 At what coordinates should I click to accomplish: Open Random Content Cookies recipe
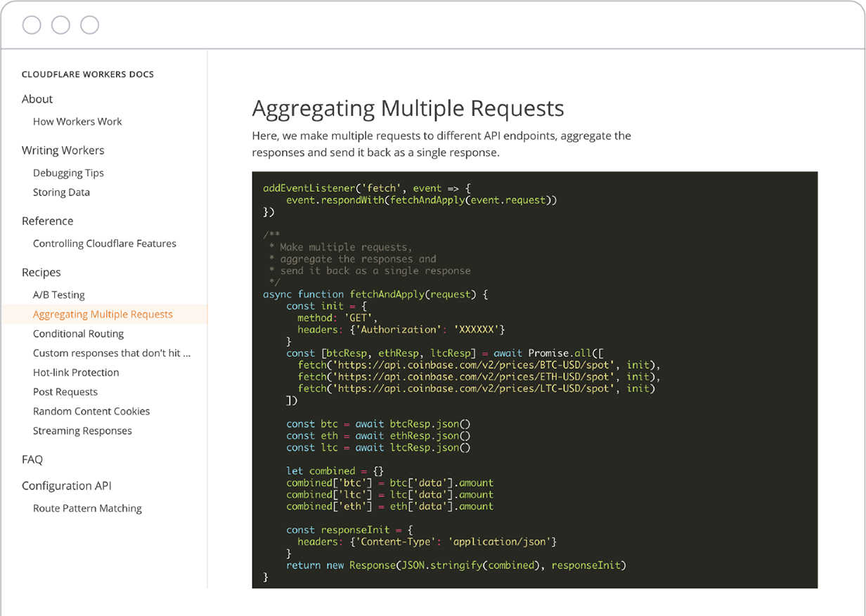(x=91, y=411)
